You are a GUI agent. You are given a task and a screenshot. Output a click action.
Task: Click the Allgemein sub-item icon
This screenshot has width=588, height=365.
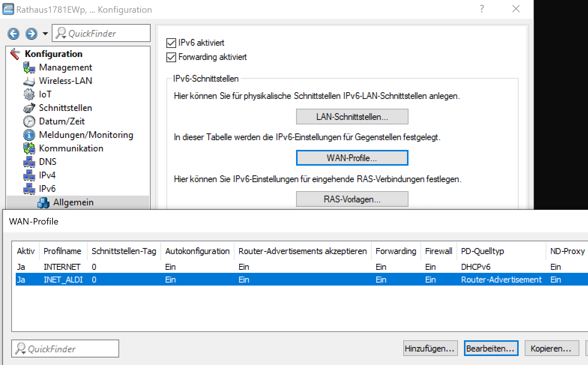point(43,203)
